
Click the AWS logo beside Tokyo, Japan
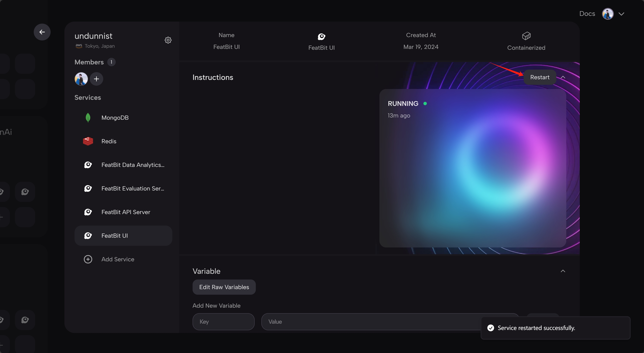pos(79,46)
